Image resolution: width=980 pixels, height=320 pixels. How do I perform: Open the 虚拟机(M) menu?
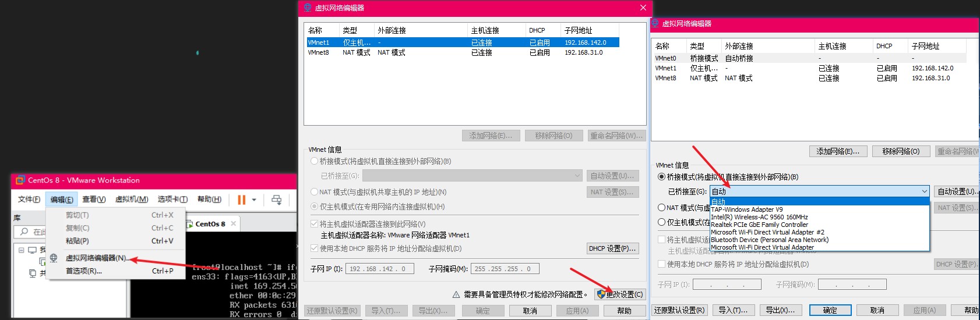point(132,200)
